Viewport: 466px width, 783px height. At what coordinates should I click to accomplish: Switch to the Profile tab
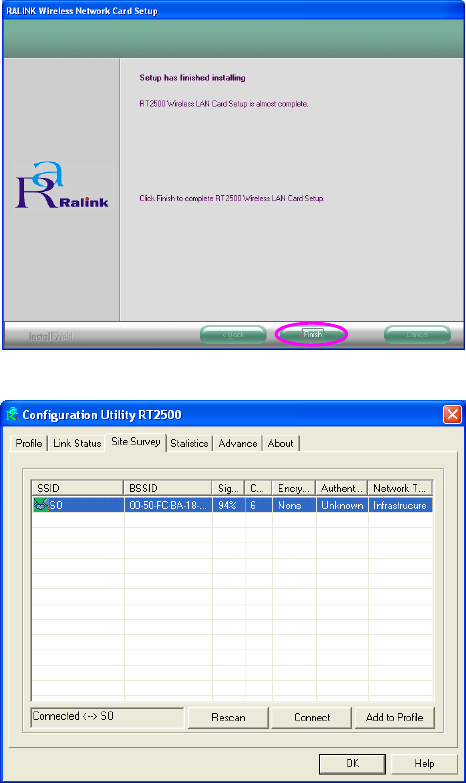[x=29, y=443]
